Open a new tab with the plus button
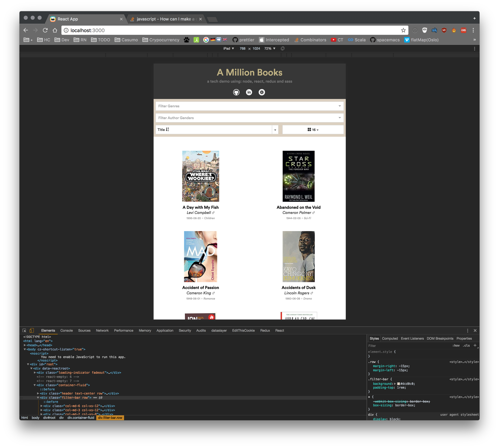Viewport: 499px width, 448px height. 474,18
